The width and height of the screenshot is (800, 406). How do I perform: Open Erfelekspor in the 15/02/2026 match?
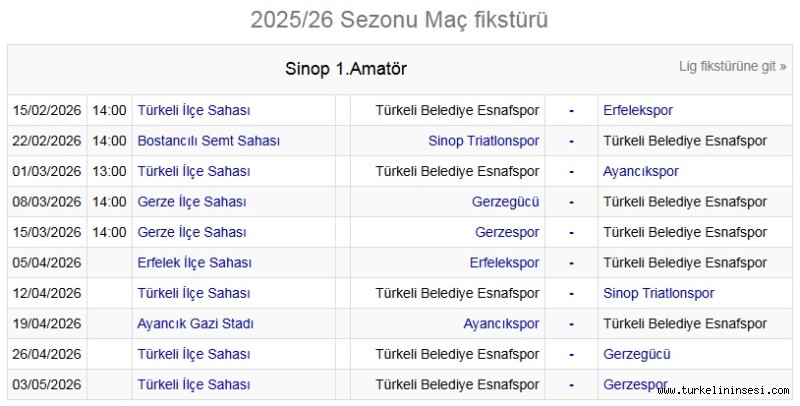(638, 111)
